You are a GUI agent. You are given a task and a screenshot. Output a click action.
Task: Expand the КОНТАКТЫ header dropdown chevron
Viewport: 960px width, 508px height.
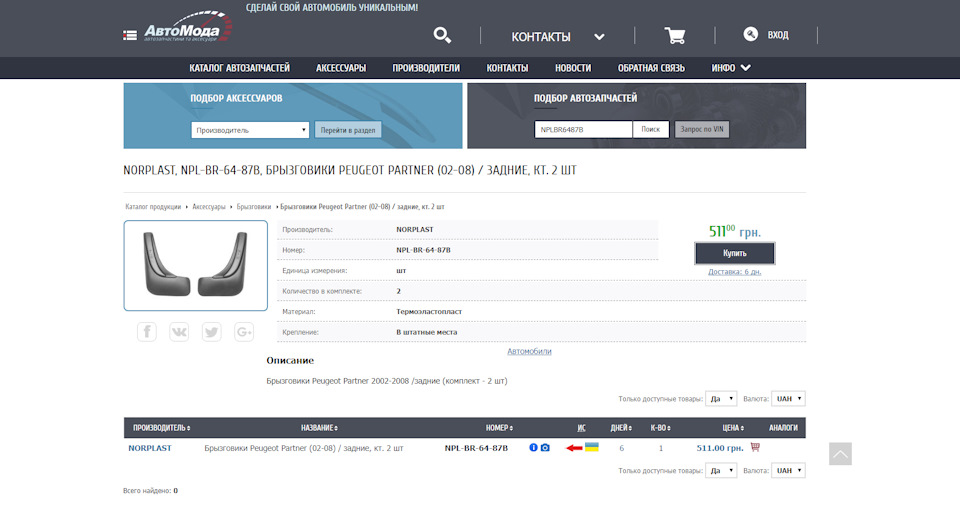coord(599,37)
